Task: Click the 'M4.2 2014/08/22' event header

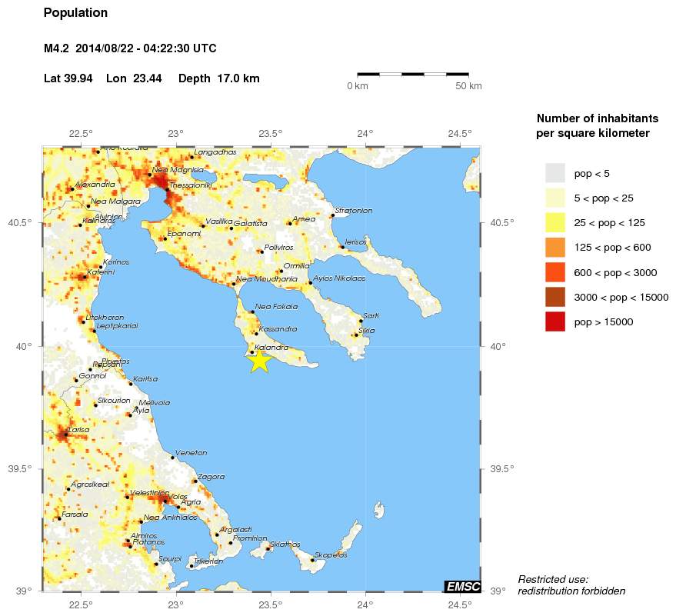Action: (130, 48)
